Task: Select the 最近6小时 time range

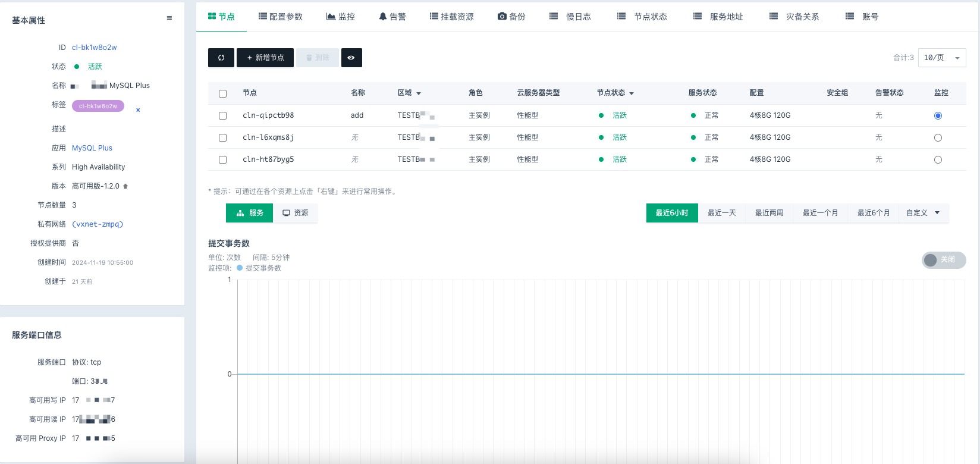Action: [x=672, y=213]
